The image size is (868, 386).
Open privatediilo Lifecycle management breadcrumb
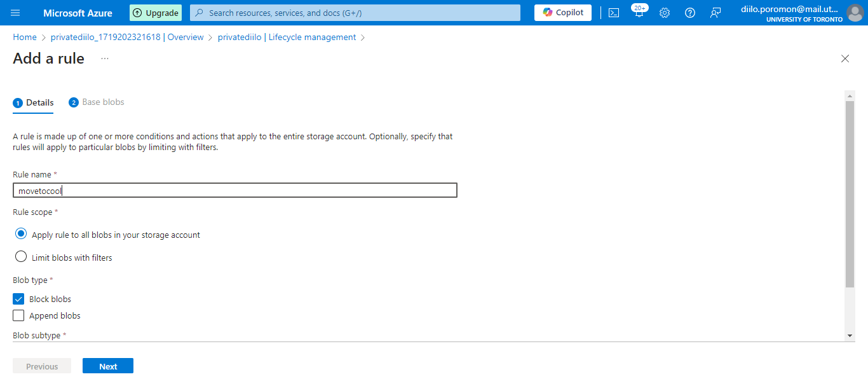click(x=287, y=38)
